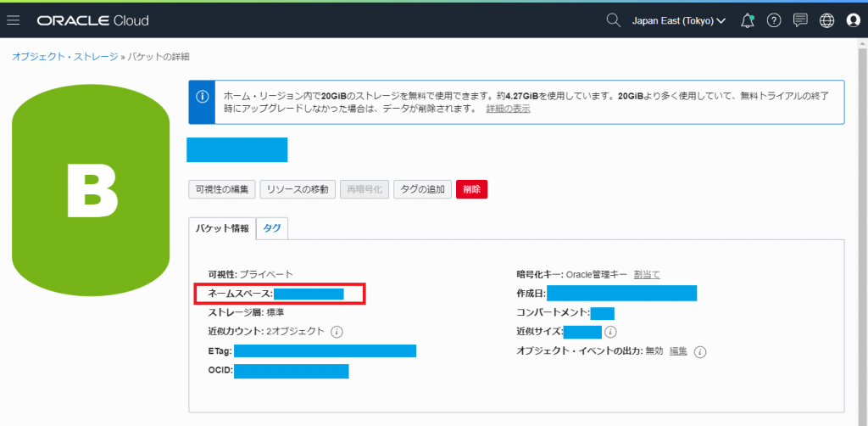Image resolution: width=868 pixels, height=426 pixels.
Task: Click the 可視性の編集 button
Action: [222, 189]
